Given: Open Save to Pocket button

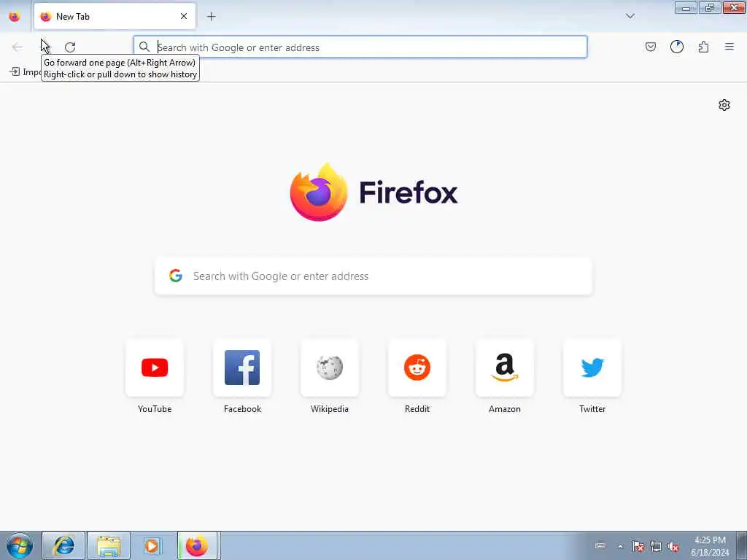Looking at the screenshot, I should [x=650, y=47].
